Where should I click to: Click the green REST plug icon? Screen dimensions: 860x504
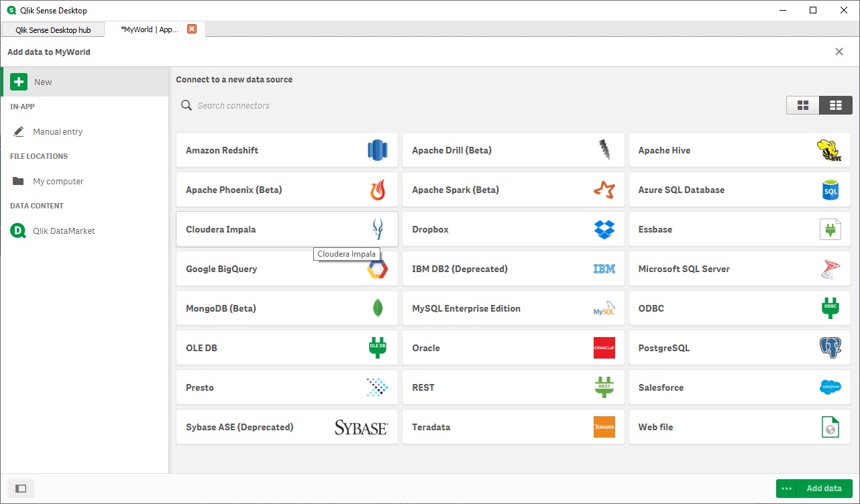coord(604,387)
